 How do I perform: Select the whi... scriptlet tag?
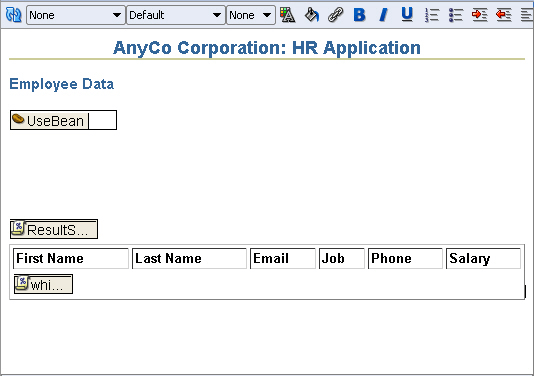43,284
